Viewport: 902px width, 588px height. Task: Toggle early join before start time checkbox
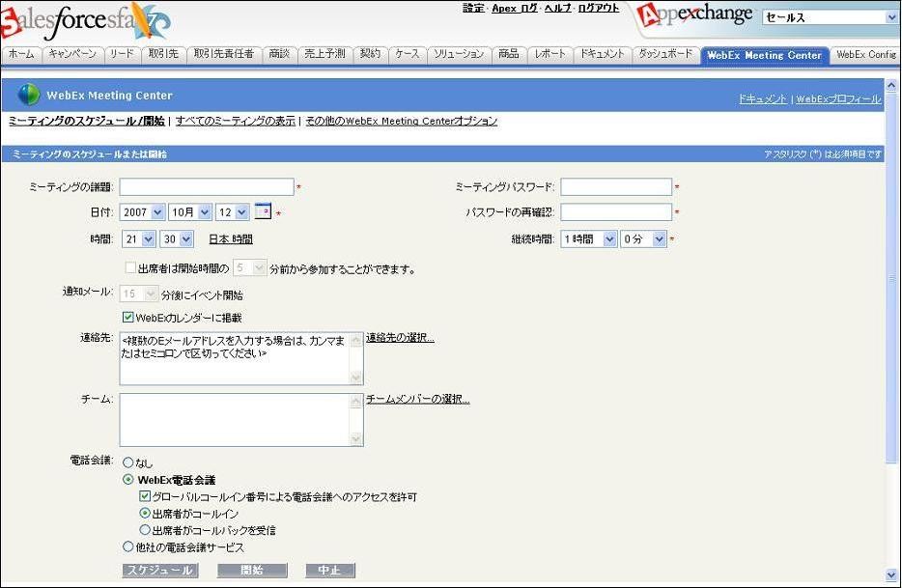coord(130,267)
